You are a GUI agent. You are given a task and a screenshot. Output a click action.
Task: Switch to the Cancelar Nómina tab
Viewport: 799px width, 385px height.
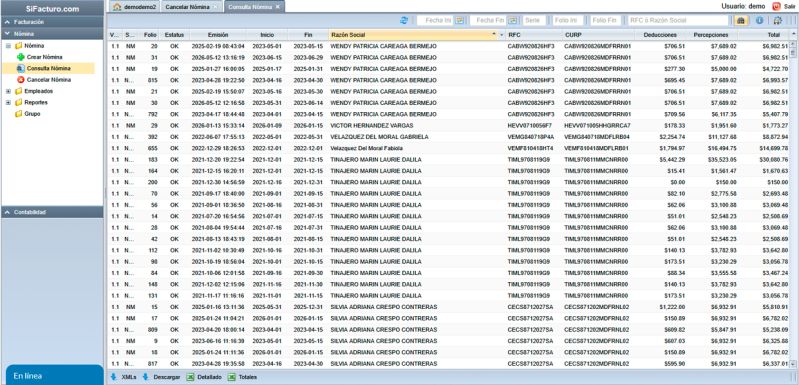pyautogui.click(x=191, y=7)
